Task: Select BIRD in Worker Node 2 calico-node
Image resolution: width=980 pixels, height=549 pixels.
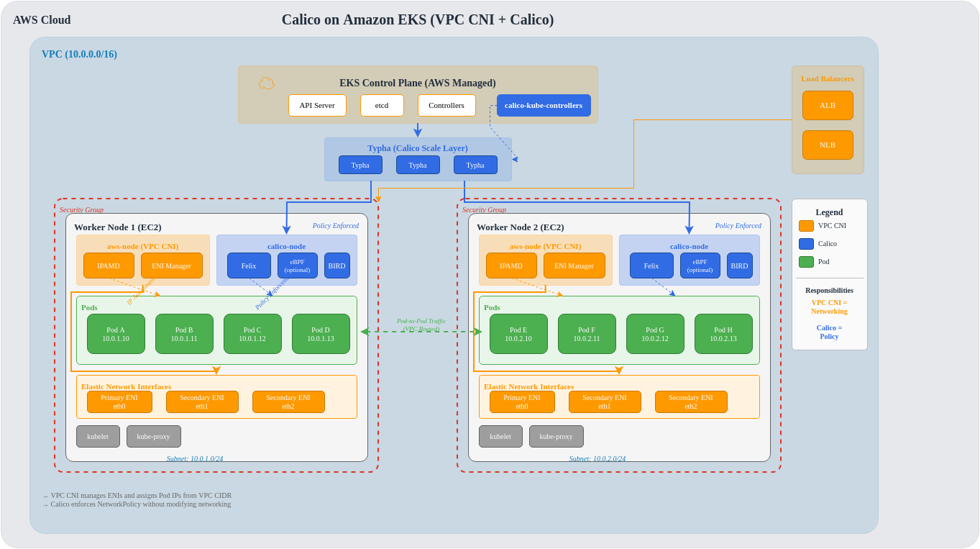Action: tap(740, 266)
